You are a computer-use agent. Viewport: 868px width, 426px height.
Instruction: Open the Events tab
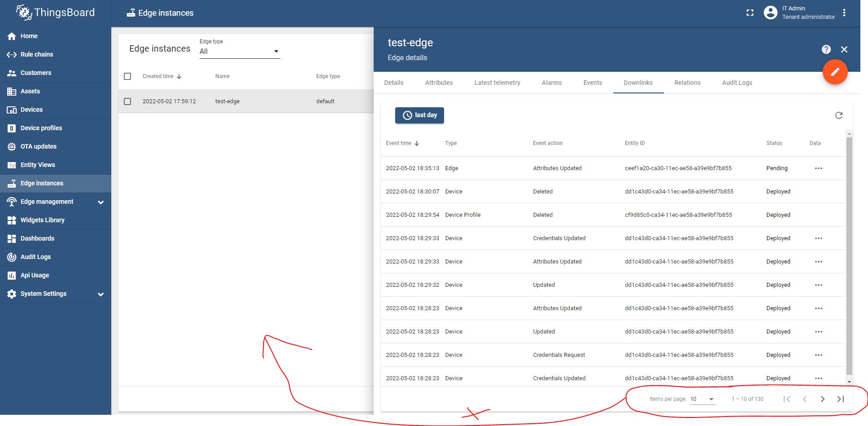[x=593, y=83]
